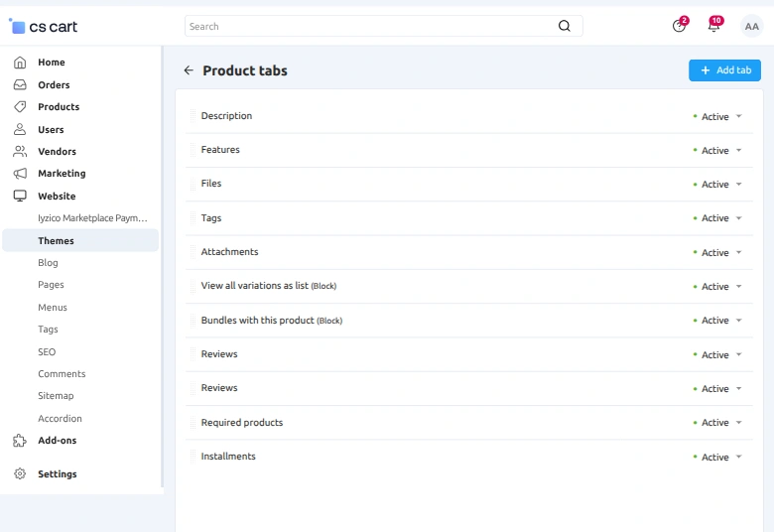Open status dropdown for Required products
The width and height of the screenshot is (774, 532).
pos(717,423)
